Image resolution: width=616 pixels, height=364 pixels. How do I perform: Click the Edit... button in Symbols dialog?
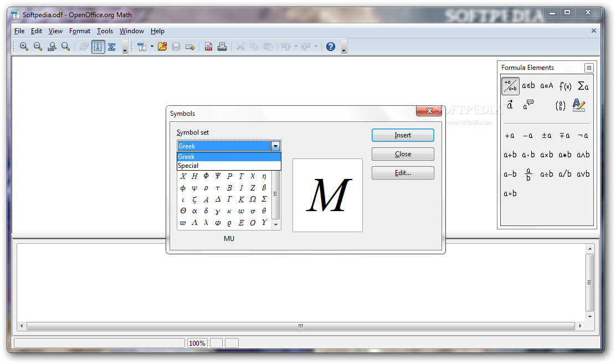[403, 173]
